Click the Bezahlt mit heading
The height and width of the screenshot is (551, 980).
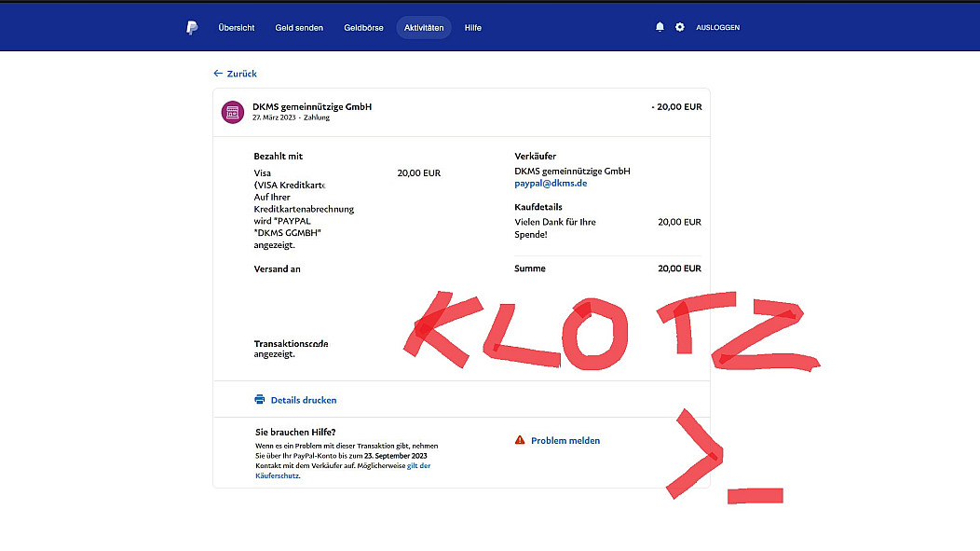point(279,157)
